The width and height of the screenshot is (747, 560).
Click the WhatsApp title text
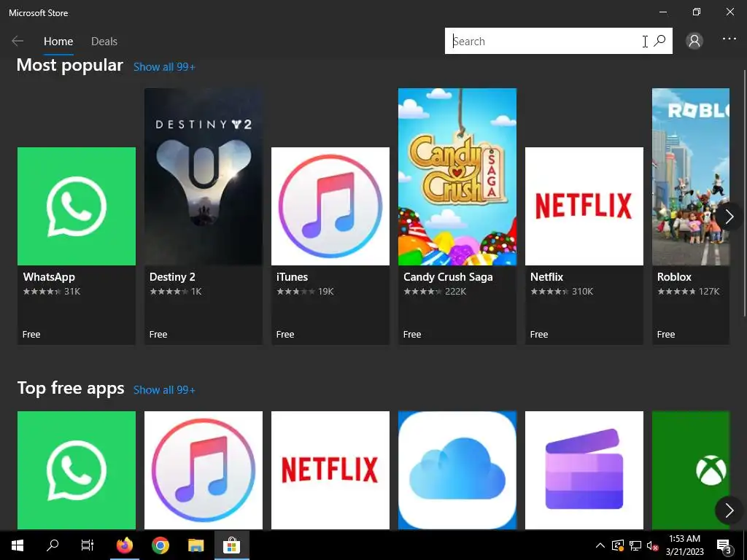[x=49, y=277]
